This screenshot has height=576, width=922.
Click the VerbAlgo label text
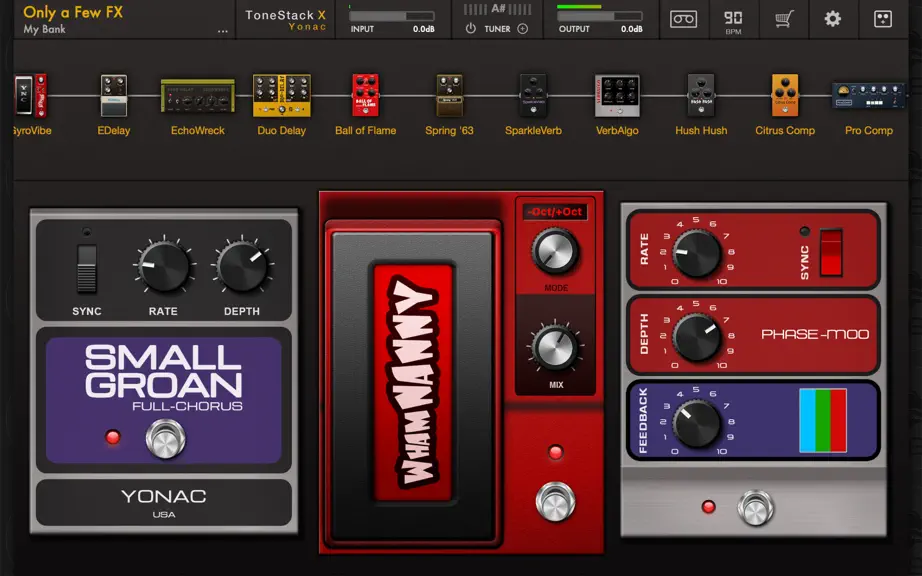click(x=617, y=130)
